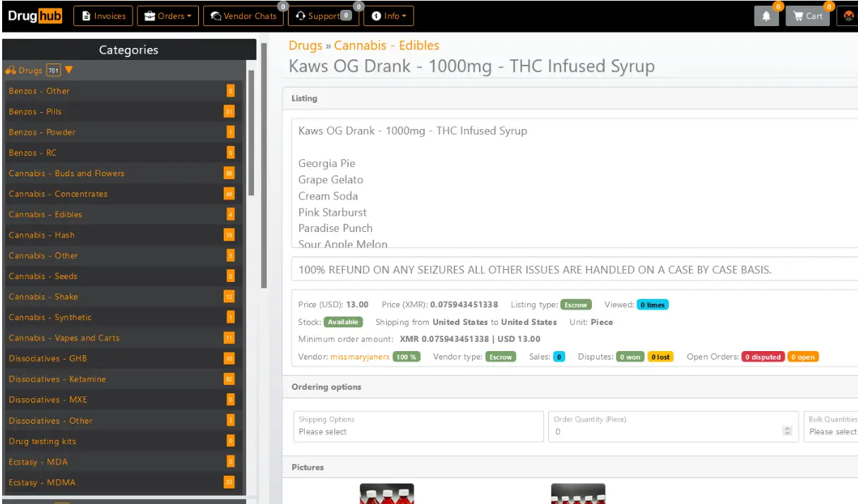Open the Shipping Options select box
Screen dimensions: 858x504
[x=418, y=426]
